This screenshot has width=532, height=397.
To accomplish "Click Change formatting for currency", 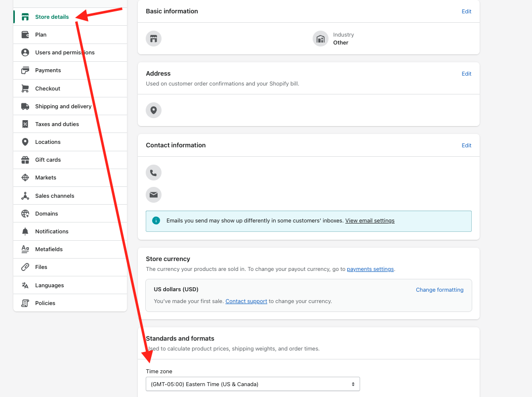I will [440, 290].
